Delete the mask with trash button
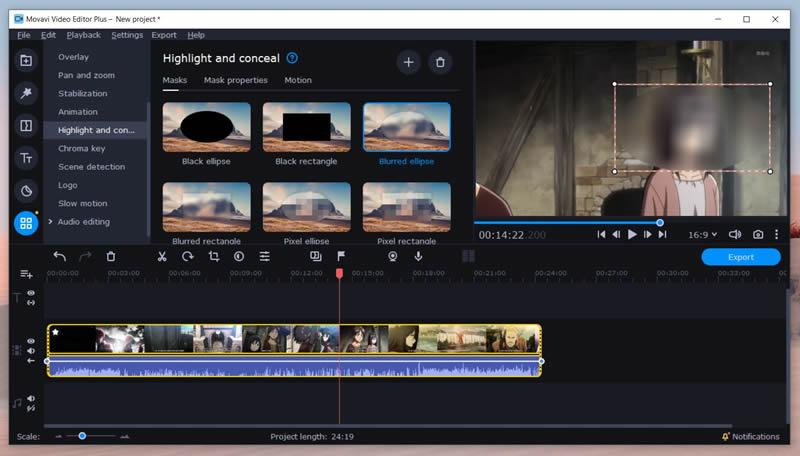 click(x=440, y=62)
